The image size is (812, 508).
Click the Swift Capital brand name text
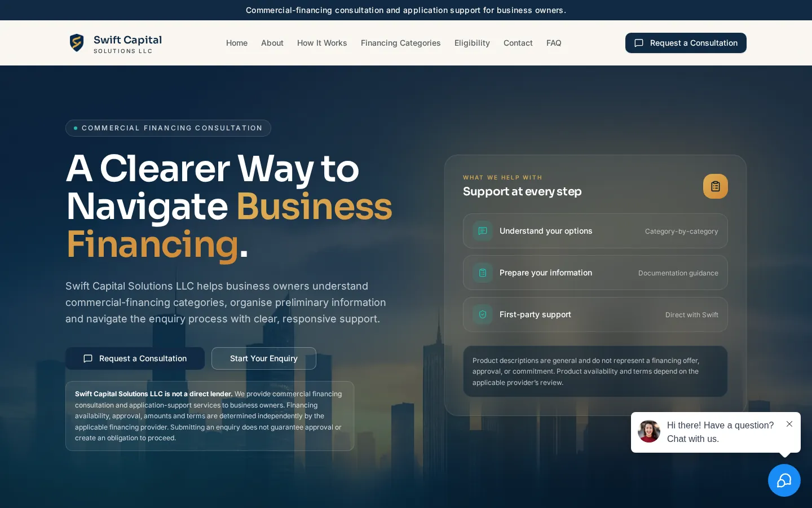click(127, 40)
